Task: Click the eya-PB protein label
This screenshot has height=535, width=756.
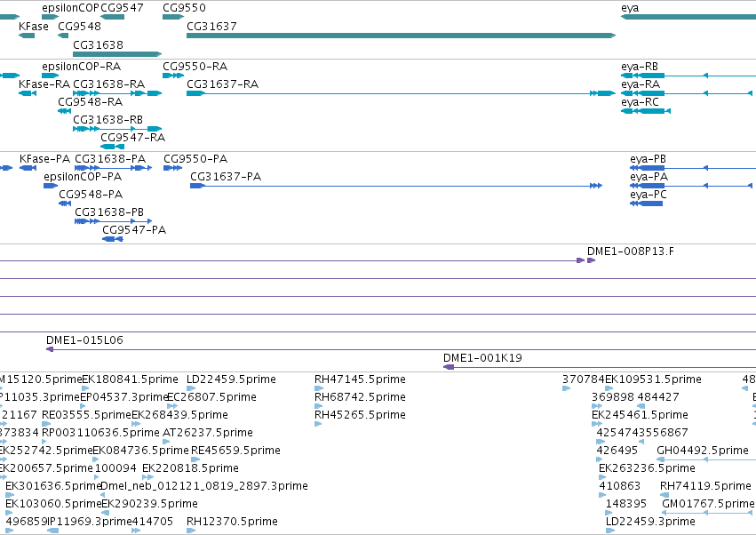Action: click(648, 159)
